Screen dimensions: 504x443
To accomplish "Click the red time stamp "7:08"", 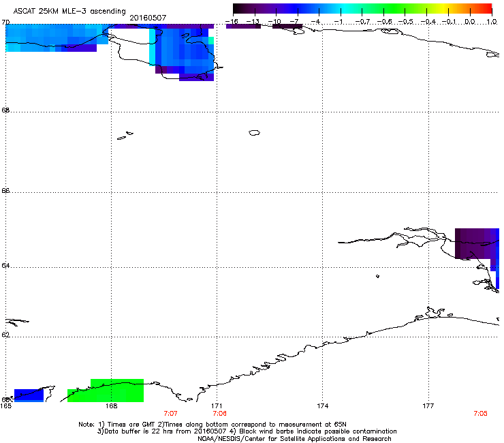I will click(x=219, y=414).
